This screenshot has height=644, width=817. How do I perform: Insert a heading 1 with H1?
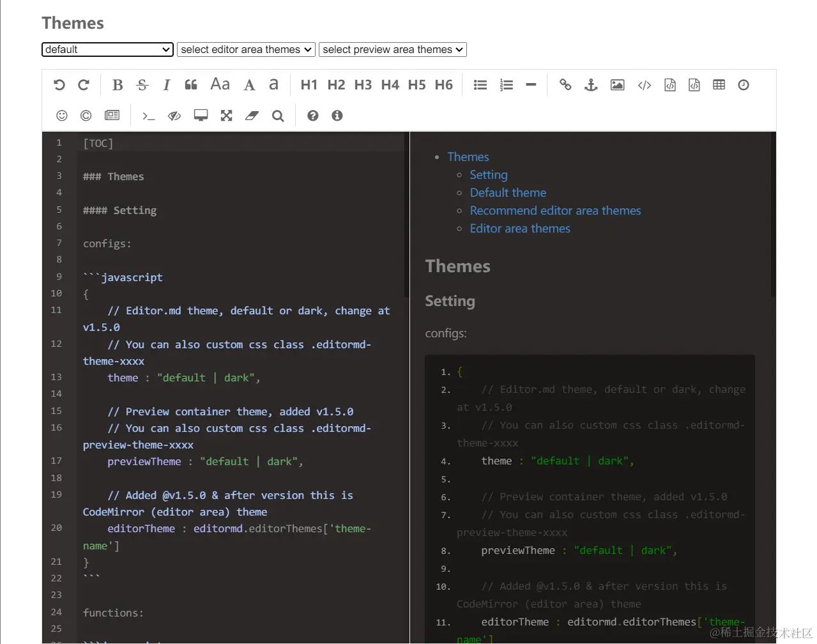point(309,85)
